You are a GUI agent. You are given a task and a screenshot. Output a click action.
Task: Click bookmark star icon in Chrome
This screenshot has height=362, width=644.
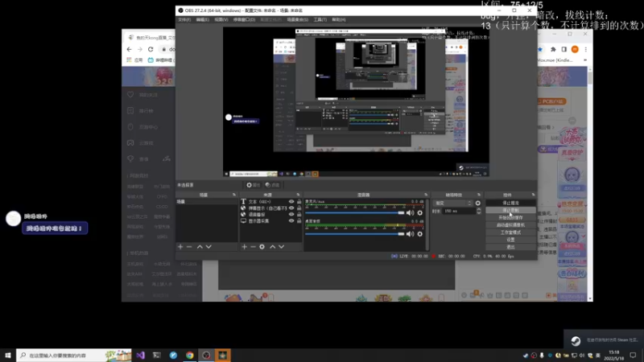540,49
